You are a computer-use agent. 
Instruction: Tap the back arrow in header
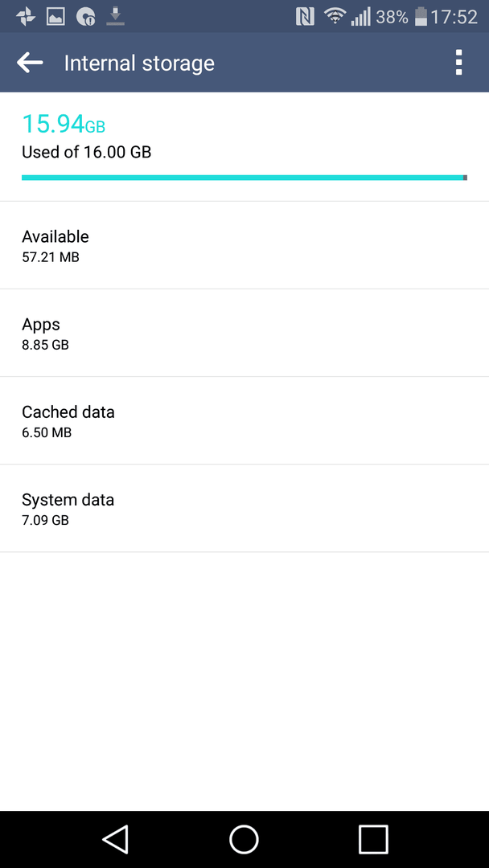pyautogui.click(x=30, y=63)
